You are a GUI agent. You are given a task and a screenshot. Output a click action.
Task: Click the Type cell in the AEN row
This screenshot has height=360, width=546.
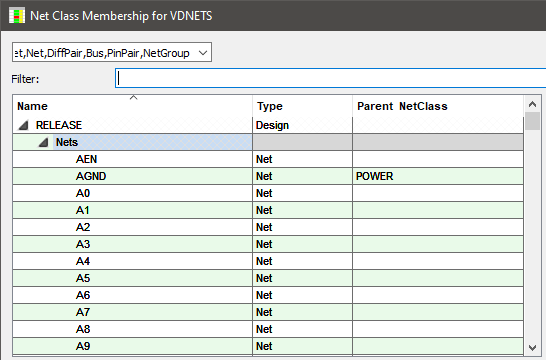tap(302, 159)
